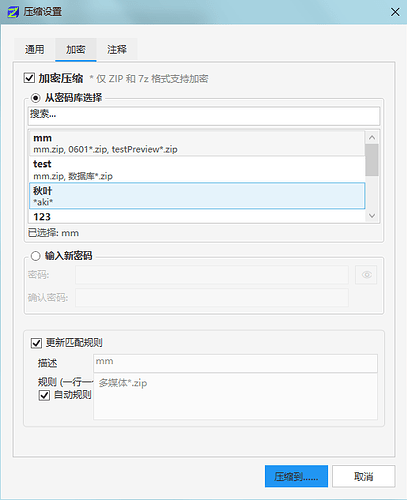
Task: Open the 注释 tab
Action: click(x=117, y=50)
